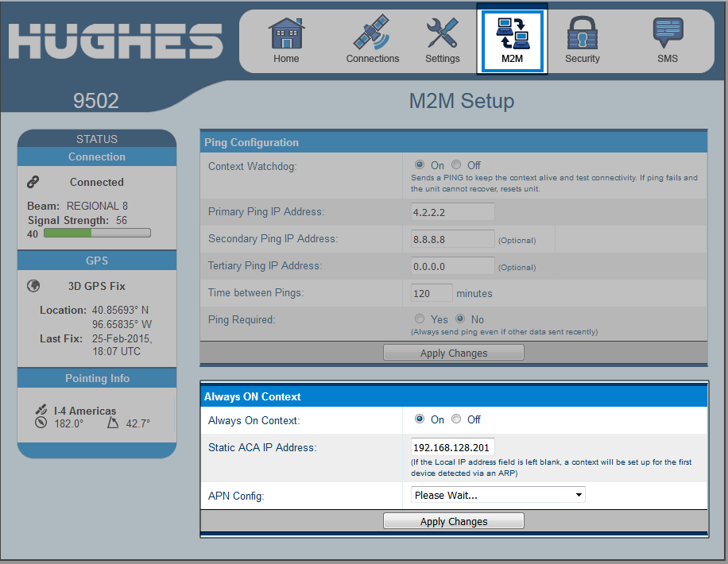728x564 pixels.
Task: Click the GPS globe icon
Action: click(33, 286)
